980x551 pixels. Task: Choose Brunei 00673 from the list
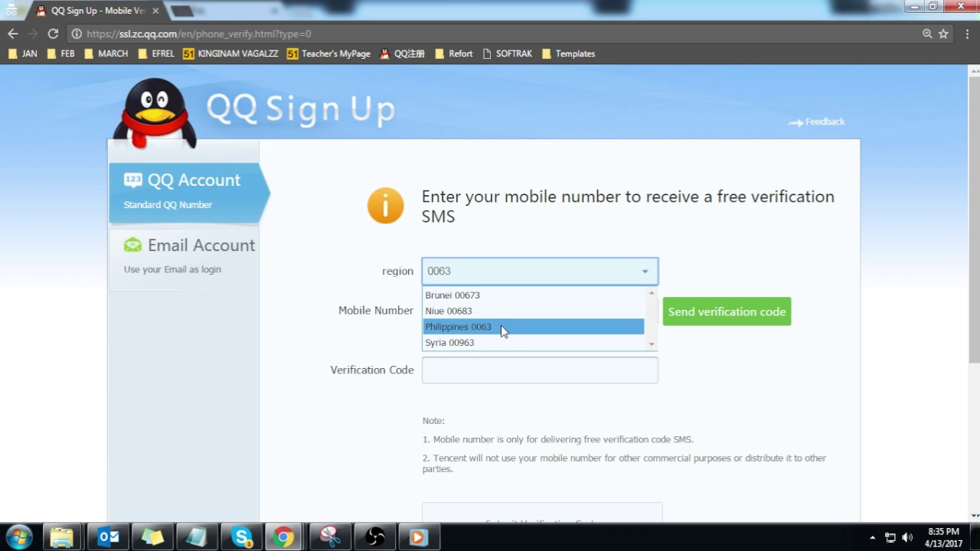pos(534,295)
